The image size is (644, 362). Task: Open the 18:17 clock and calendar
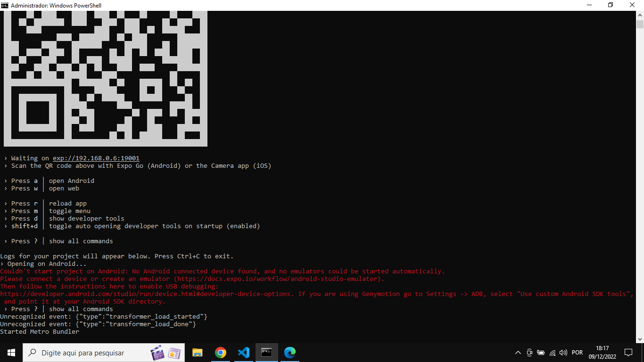[603, 353]
